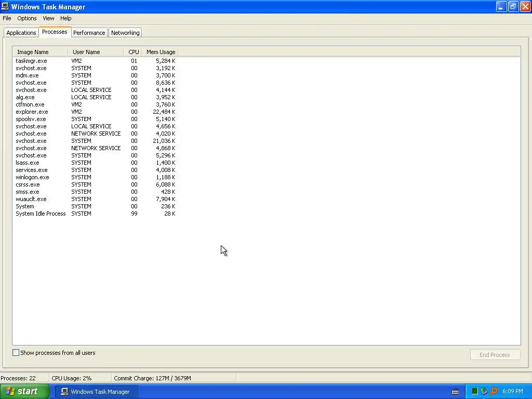
Task: Select the Processes tab
Action: (x=55, y=32)
